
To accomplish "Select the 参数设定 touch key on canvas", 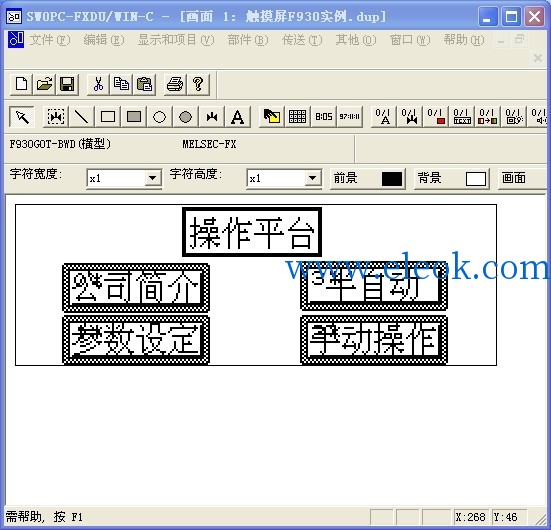I will [x=136, y=340].
